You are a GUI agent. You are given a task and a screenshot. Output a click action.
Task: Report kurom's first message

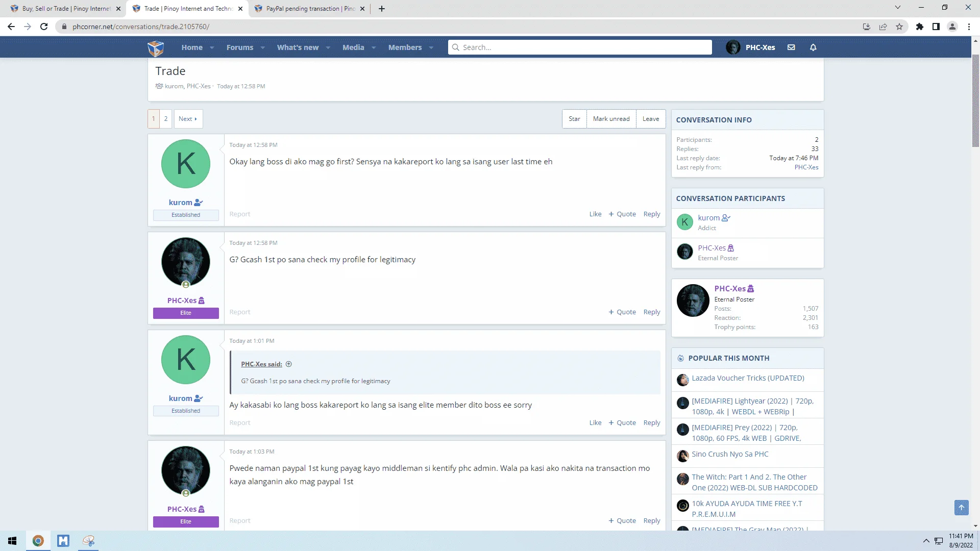(240, 214)
